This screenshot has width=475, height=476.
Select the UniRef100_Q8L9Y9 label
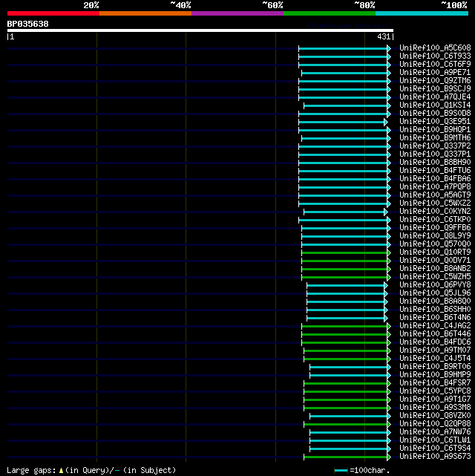435,236
